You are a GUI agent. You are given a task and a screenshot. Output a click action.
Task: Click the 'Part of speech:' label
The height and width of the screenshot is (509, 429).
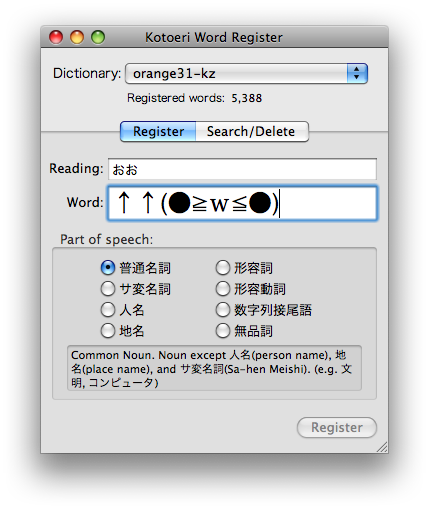(x=106, y=239)
